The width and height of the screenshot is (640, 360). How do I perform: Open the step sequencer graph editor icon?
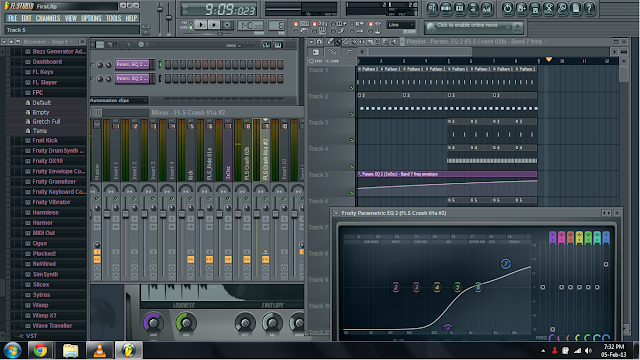tap(266, 45)
